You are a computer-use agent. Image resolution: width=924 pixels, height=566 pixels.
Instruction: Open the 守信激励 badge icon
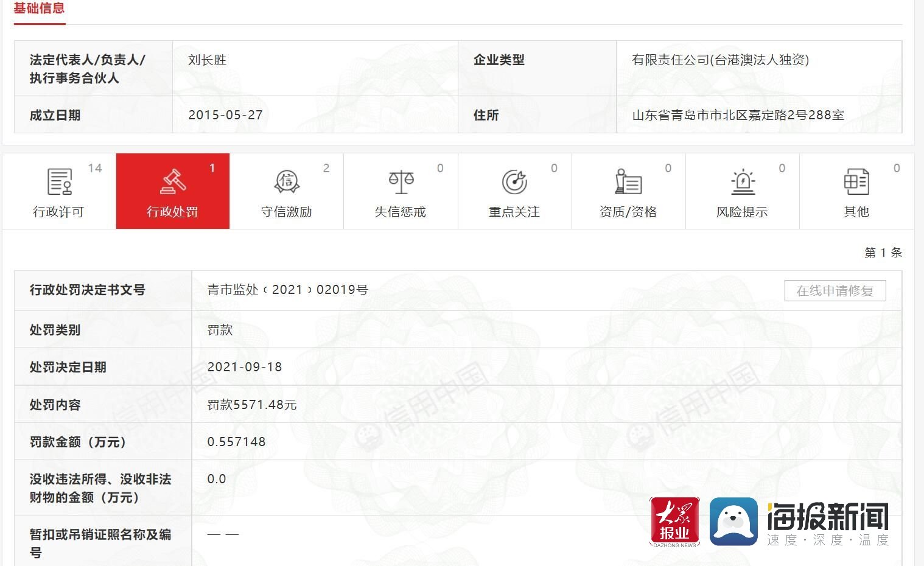pos(287,181)
